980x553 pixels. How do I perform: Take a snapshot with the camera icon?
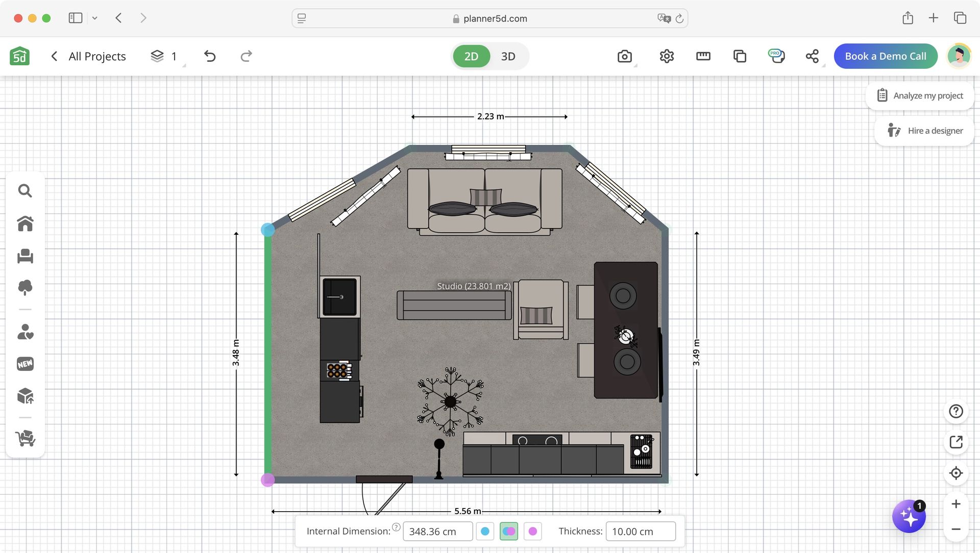tap(625, 56)
